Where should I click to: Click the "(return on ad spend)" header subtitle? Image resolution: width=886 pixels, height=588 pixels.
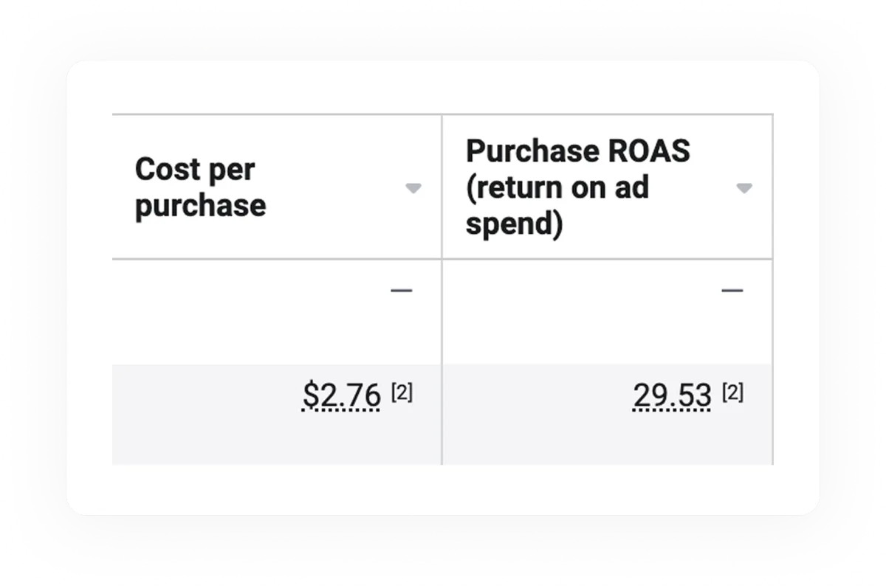coord(557,205)
